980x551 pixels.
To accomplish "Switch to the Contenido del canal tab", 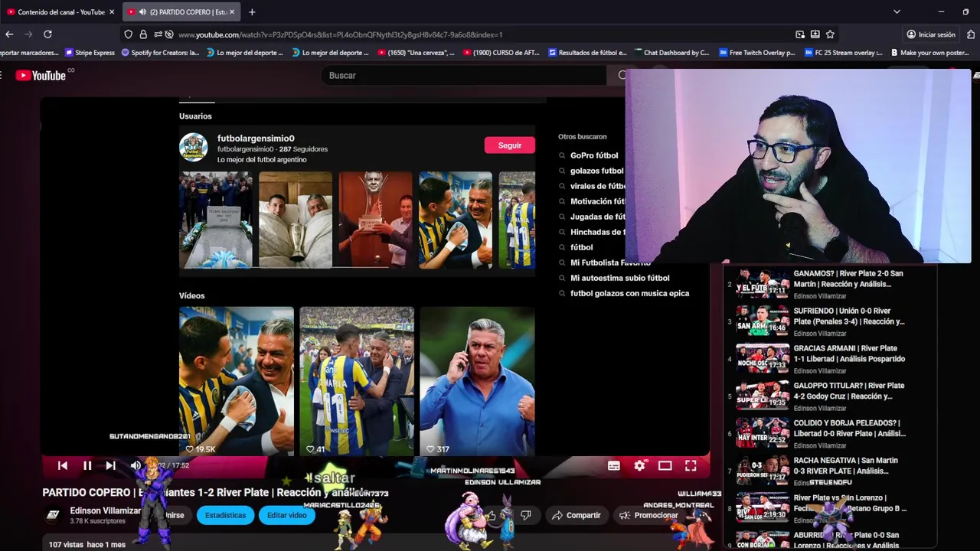I will 60,11.
